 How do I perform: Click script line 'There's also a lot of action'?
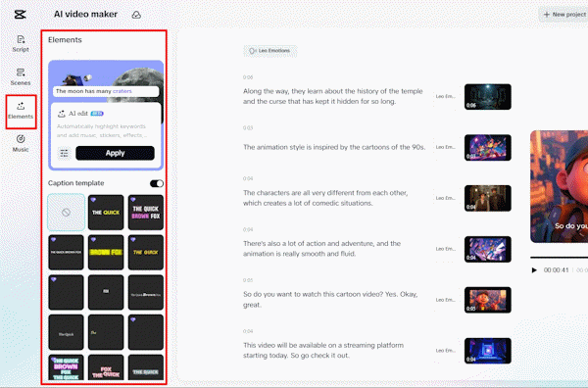(x=321, y=249)
